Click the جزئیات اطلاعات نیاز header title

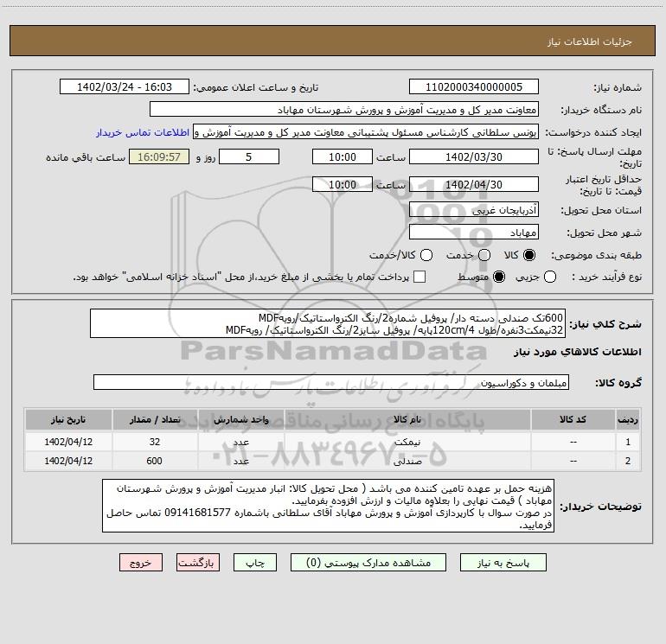590,41
